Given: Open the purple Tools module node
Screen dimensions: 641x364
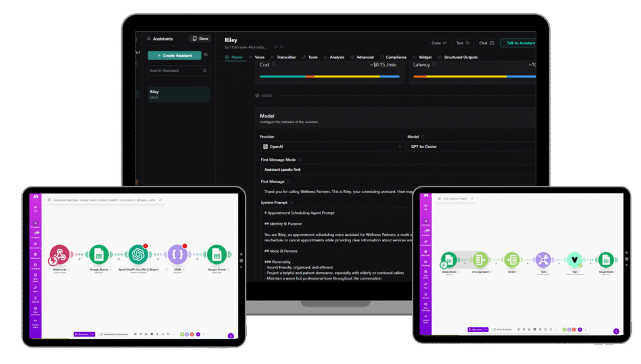Looking at the screenshot, I should [x=543, y=260].
